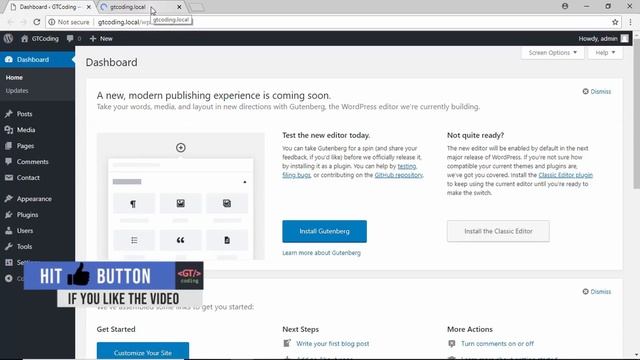Open Chrome's three-dot menu
640x360 pixels.
point(630,22)
